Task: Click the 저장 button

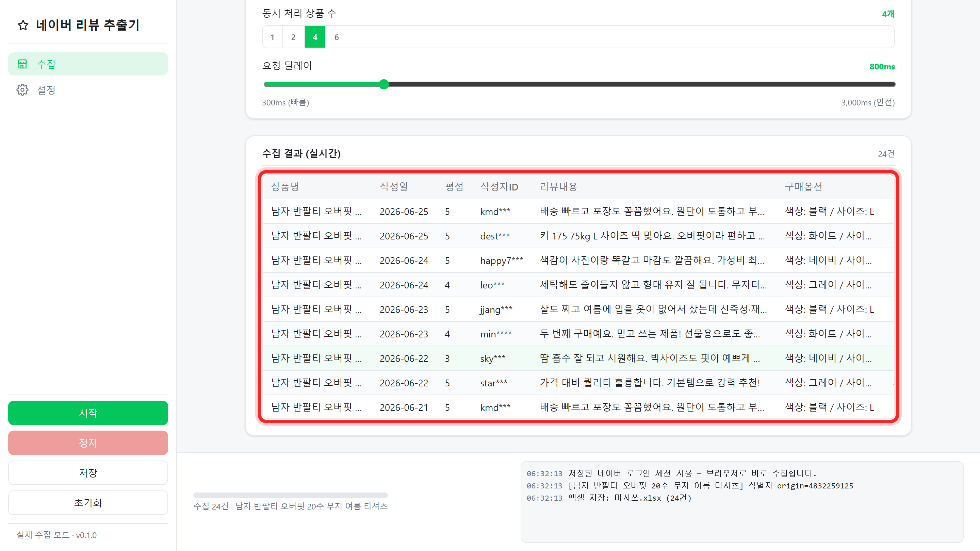Action: click(x=88, y=473)
